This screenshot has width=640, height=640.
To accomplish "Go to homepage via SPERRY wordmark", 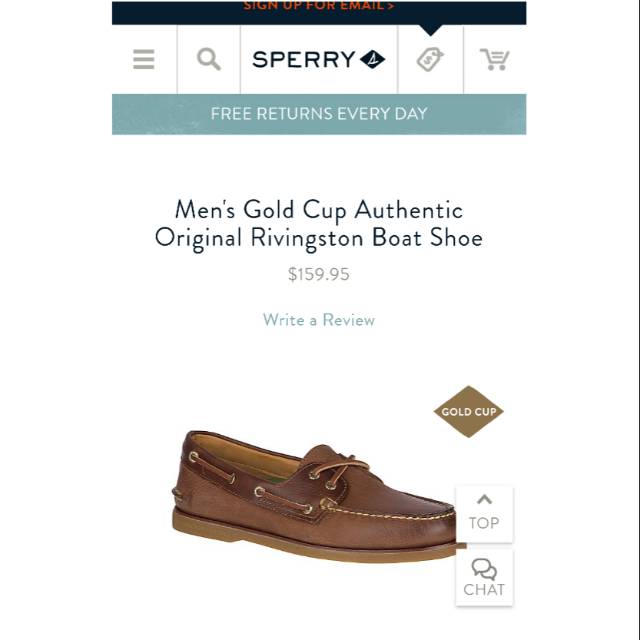I will (303, 60).
